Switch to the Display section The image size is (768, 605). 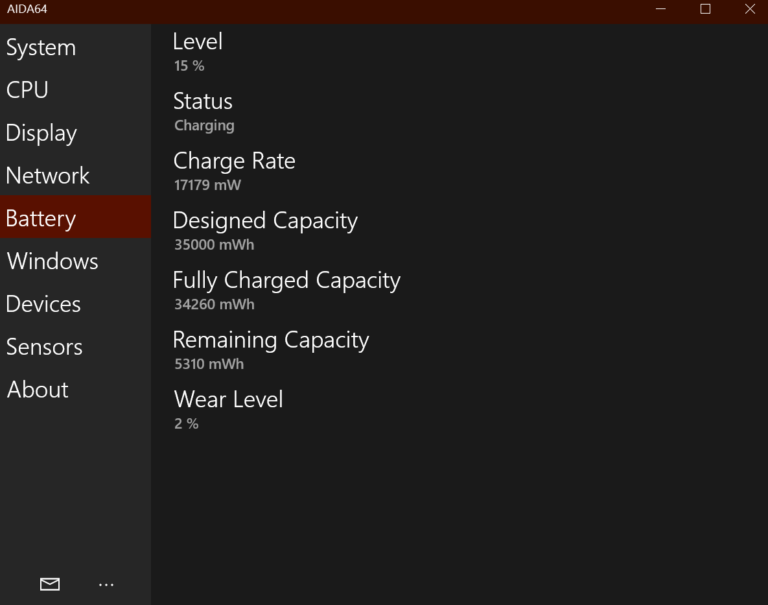pyautogui.click(x=75, y=133)
